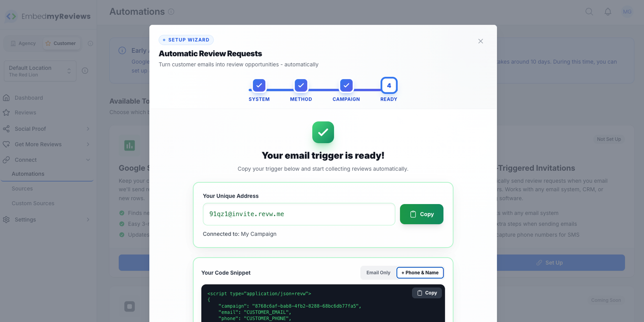
Task: Open Dashboard in the sidebar
Action: click(x=29, y=98)
